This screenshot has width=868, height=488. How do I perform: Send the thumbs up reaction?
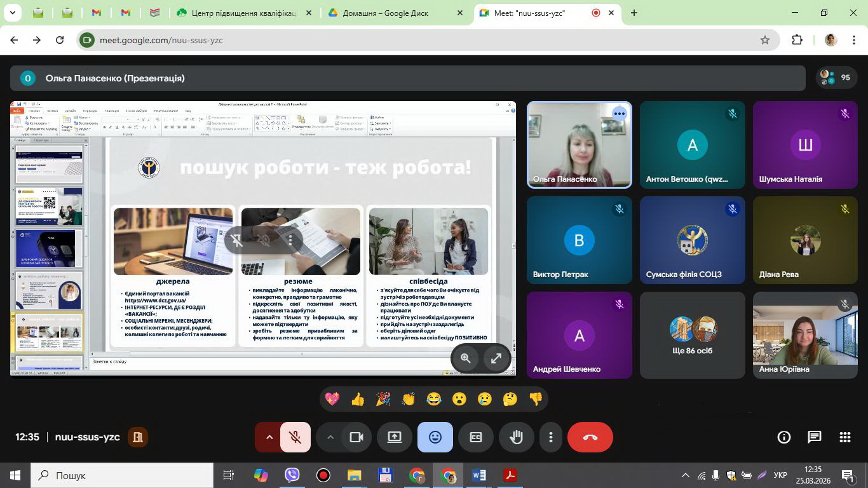pos(358,399)
